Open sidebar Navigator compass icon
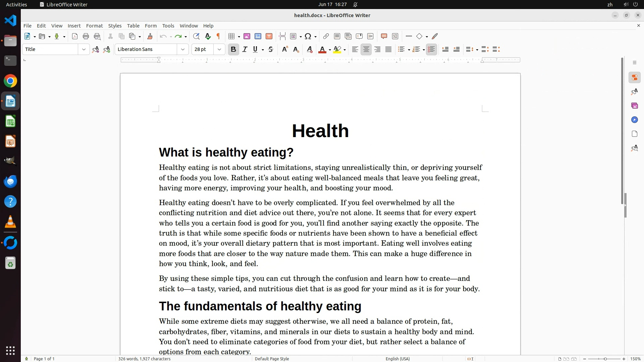644x362 pixels. point(634,120)
